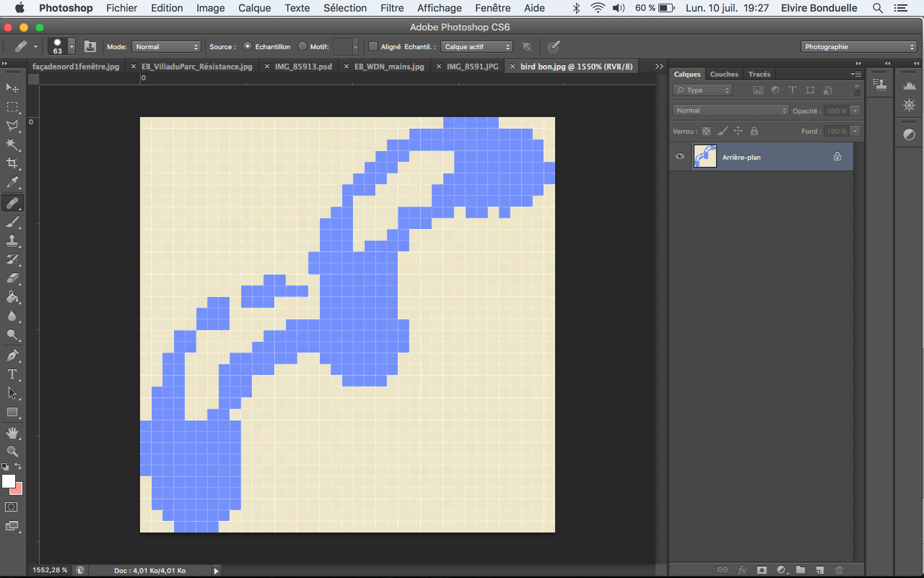Select the Magic Wand tool
Screen dimensions: 924x578
click(12, 144)
